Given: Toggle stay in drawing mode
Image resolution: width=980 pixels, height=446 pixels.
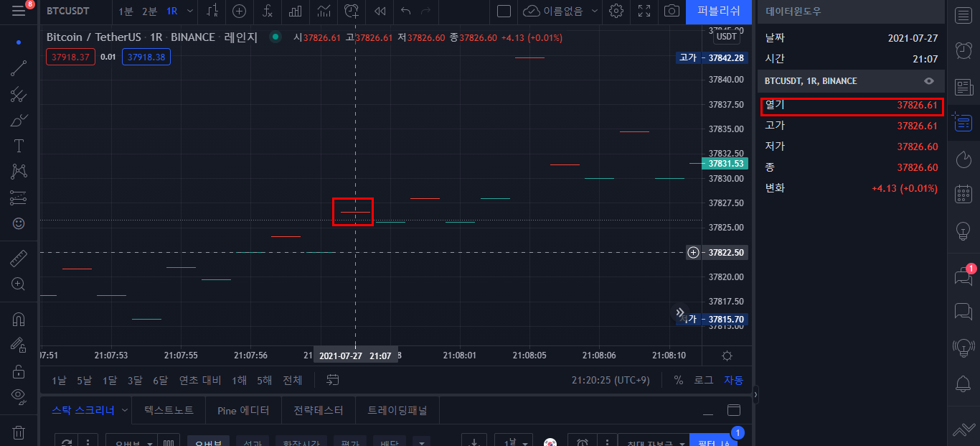Looking at the screenshot, I should click(19, 345).
